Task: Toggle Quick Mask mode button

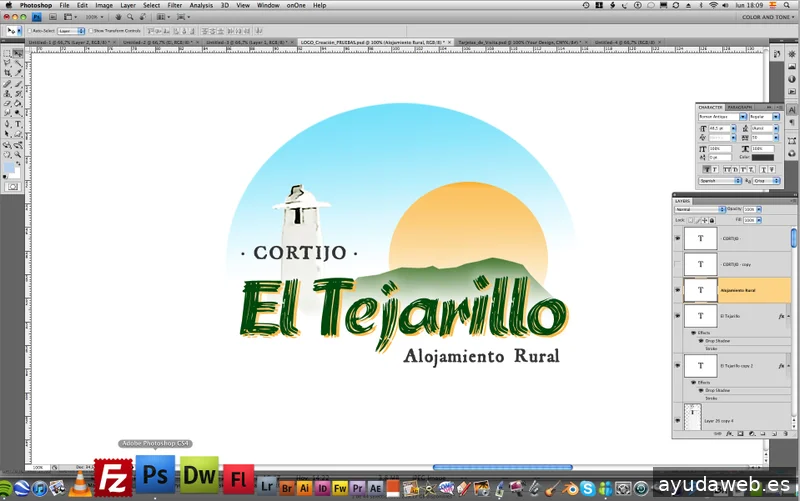Action: 13,187
